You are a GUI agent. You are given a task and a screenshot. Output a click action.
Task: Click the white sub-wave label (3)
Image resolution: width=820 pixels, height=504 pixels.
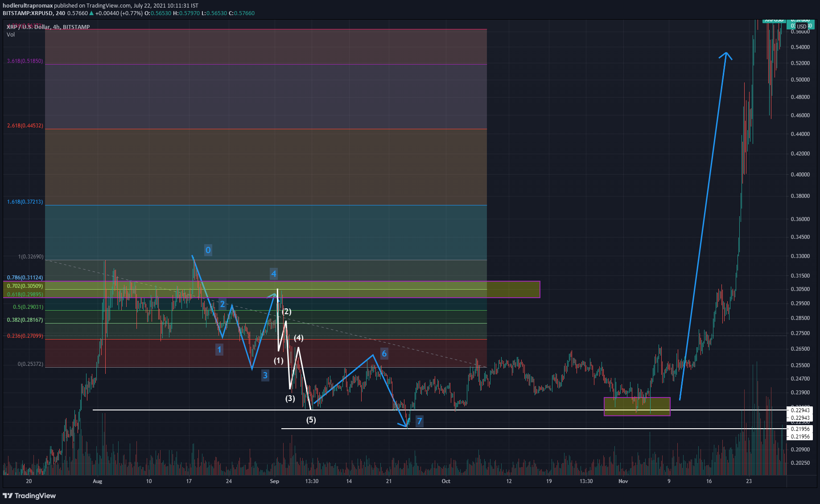click(x=290, y=398)
